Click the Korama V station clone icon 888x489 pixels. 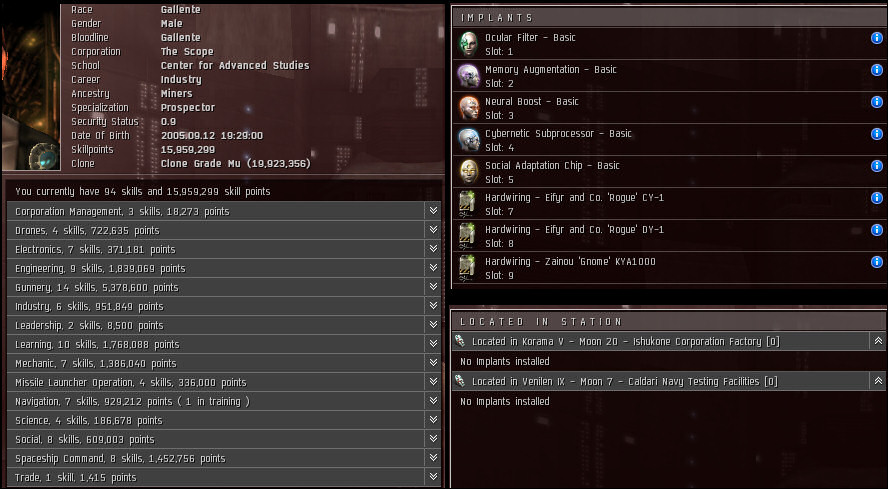[x=460, y=341]
